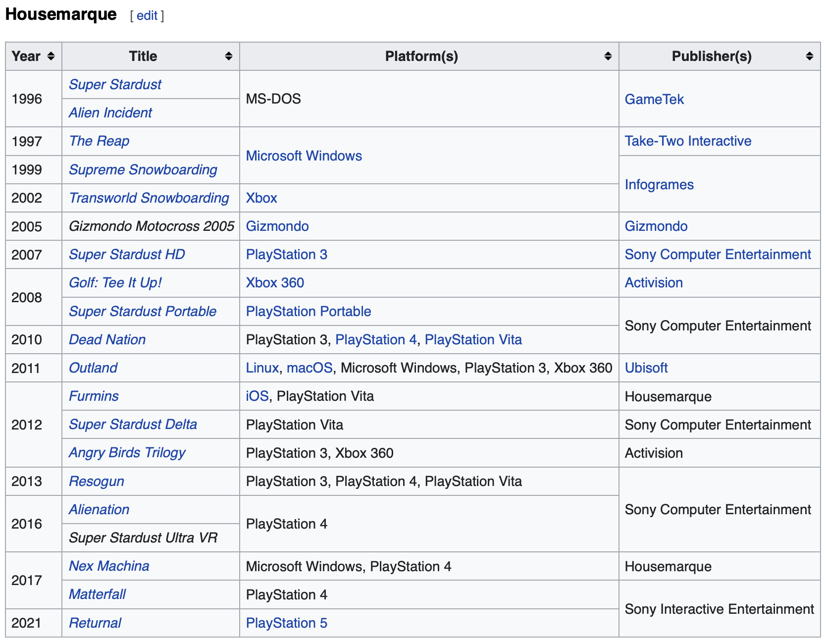This screenshot has width=826, height=644.
Task: Open the Resogun link
Action: 96,481
